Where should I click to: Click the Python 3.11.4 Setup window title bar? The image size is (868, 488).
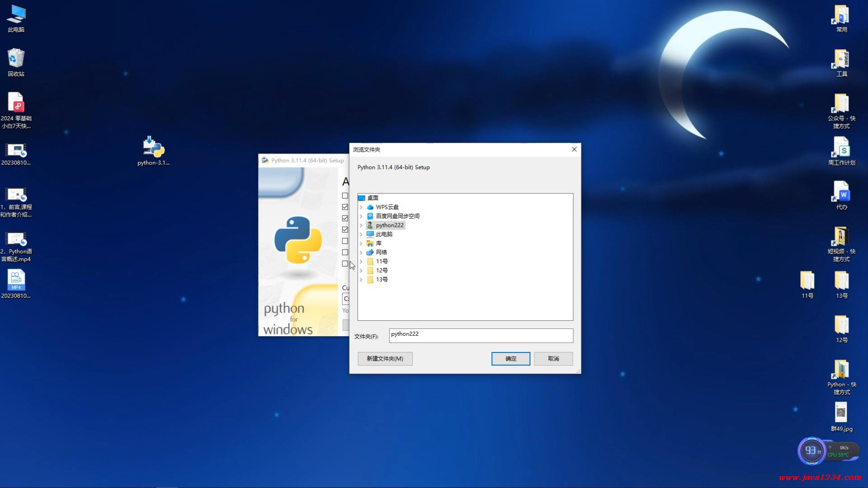point(304,160)
